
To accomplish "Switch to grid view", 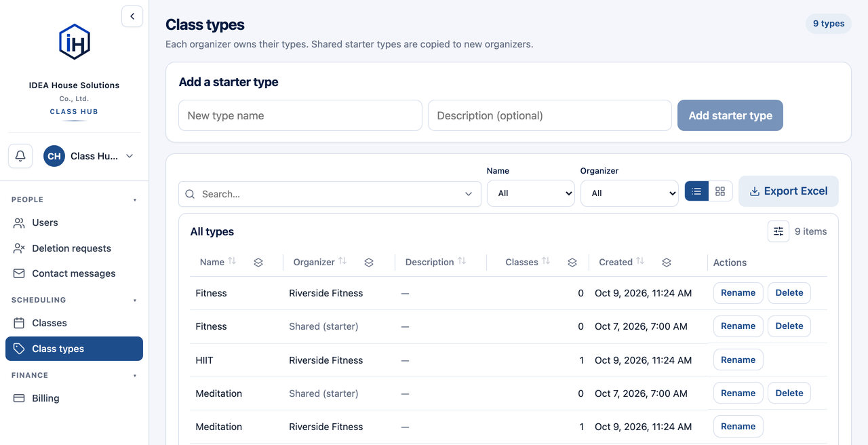I will point(720,191).
